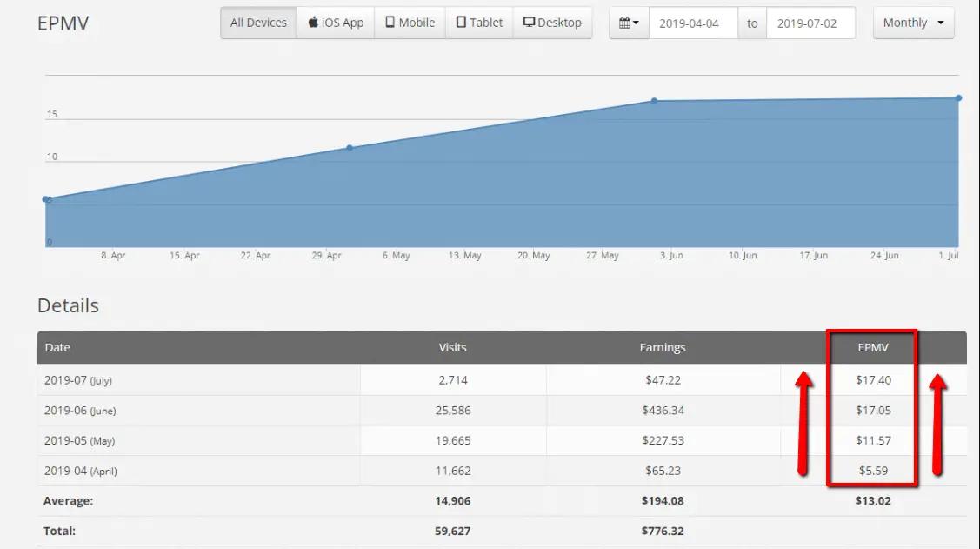Viewport: 980px width, 549px height.
Task: Sort table by EPMV column header
Action: 873,348
